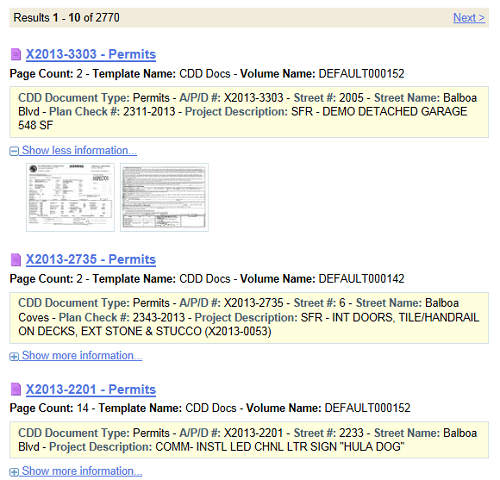This screenshot has height=480, width=500.
Task: Click the Volume Name DEFAULT000142 line
Action: [x=207, y=279]
